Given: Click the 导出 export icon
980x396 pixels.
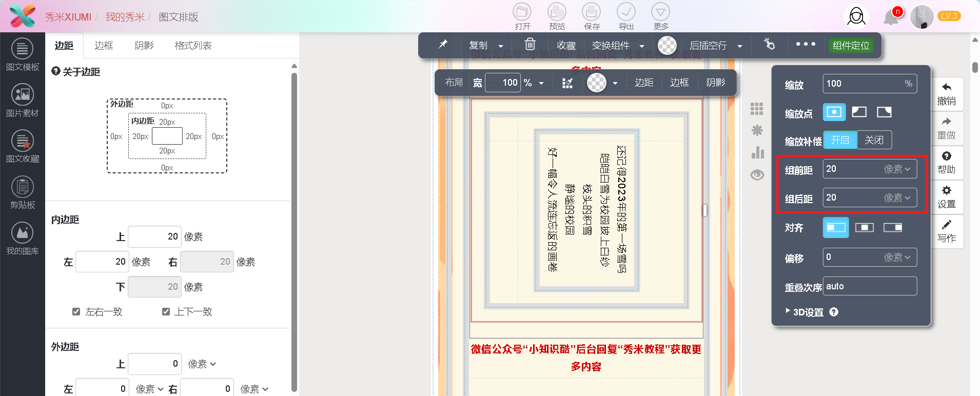Looking at the screenshot, I should 626,12.
